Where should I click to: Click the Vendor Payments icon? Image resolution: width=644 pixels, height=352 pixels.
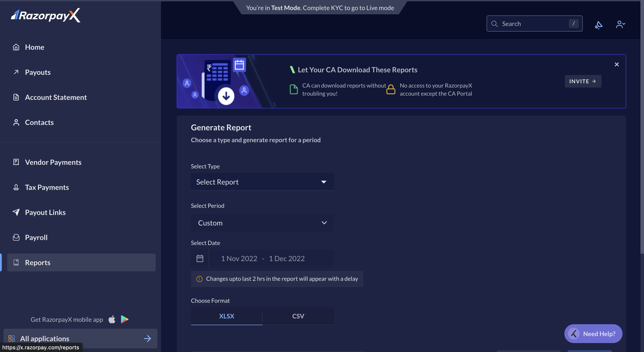click(16, 162)
